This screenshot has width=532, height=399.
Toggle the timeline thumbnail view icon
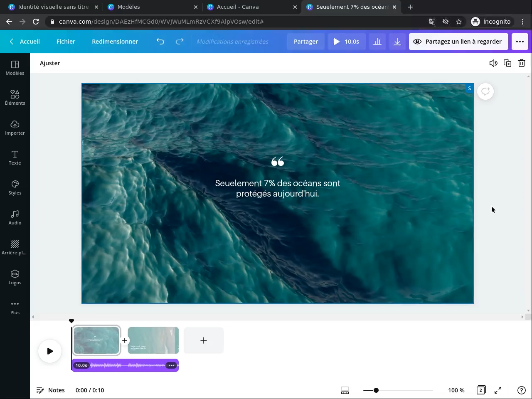pos(345,390)
